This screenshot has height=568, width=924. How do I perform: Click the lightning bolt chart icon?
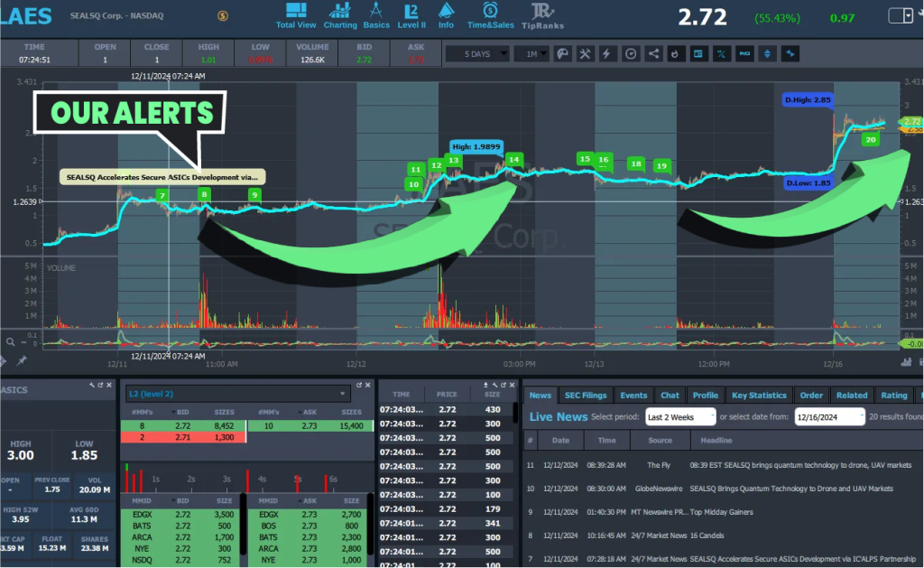coord(606,54)
